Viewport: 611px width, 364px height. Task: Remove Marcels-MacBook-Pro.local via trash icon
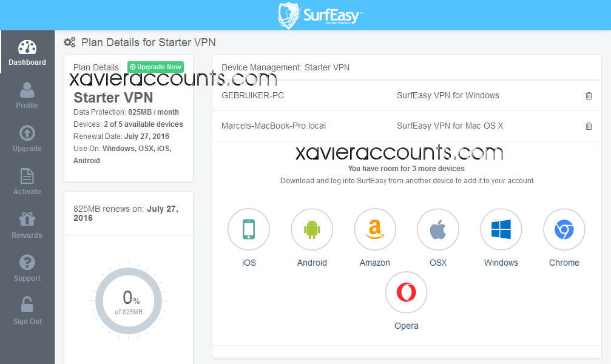tap(589, 126)
